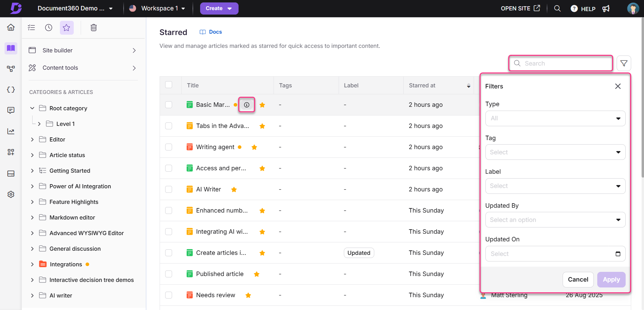Image resolution: width=644 pixels, height=310 pixels.
Task: Open the Widgets icon in the left sidebar
Action: [x=11, y=152]
